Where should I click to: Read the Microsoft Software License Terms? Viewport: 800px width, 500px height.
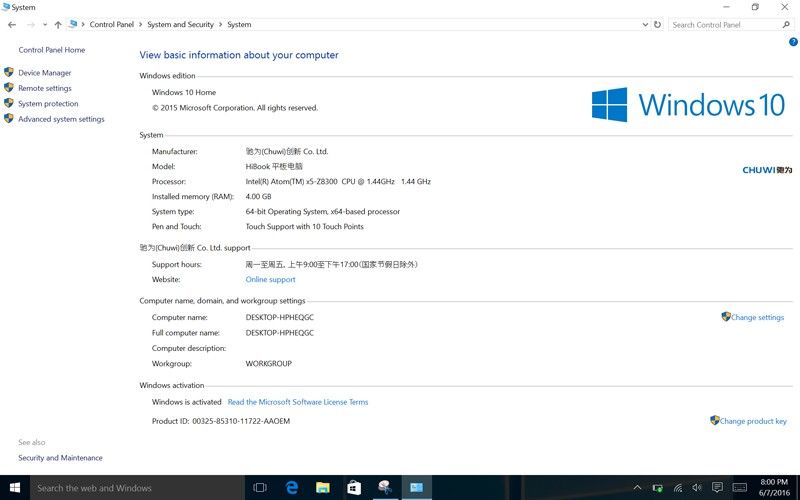297,402
